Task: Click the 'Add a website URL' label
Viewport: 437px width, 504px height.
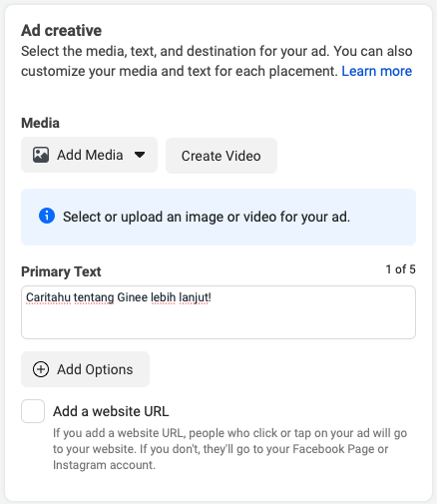Action: click(111, 411)
